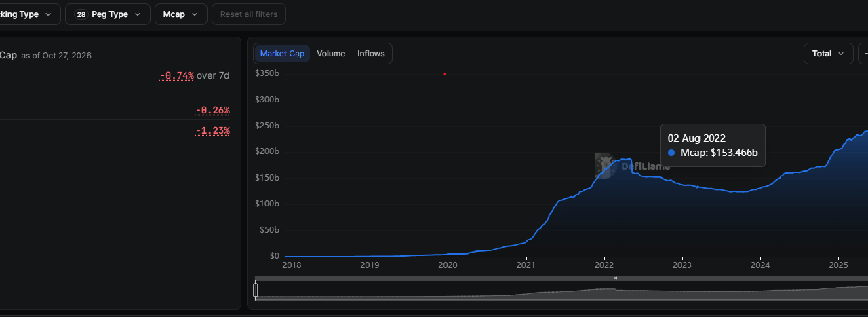Click the 2018 x-axis label
The height and width of the screenshot is (317, 868).
(292, 265)
